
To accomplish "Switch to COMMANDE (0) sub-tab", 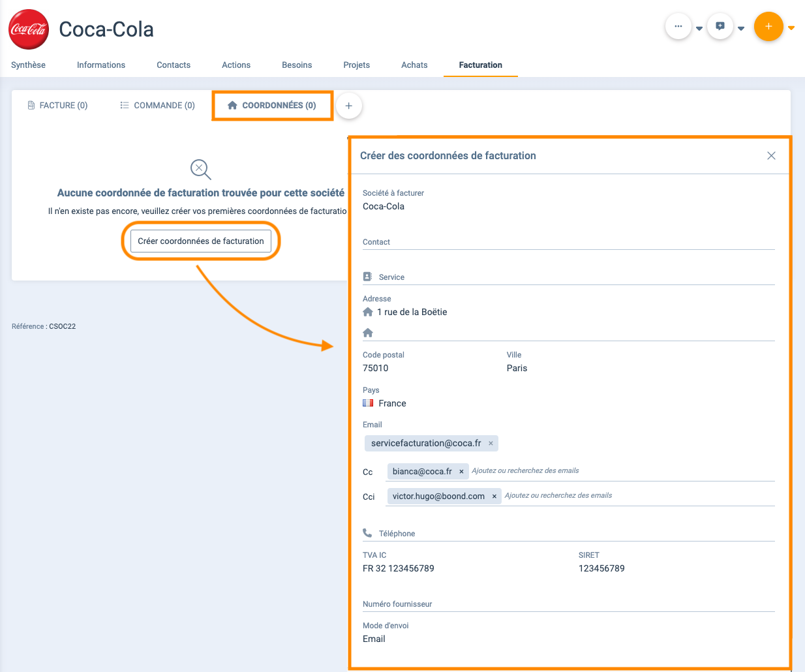I will point(157,105).
